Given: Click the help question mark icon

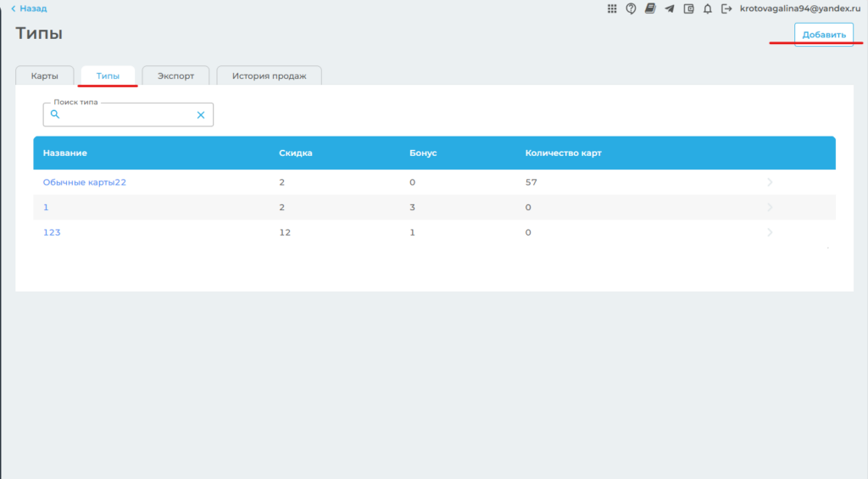Looking at the screenshot, I should pyautogui.click(x=632, y=8).
